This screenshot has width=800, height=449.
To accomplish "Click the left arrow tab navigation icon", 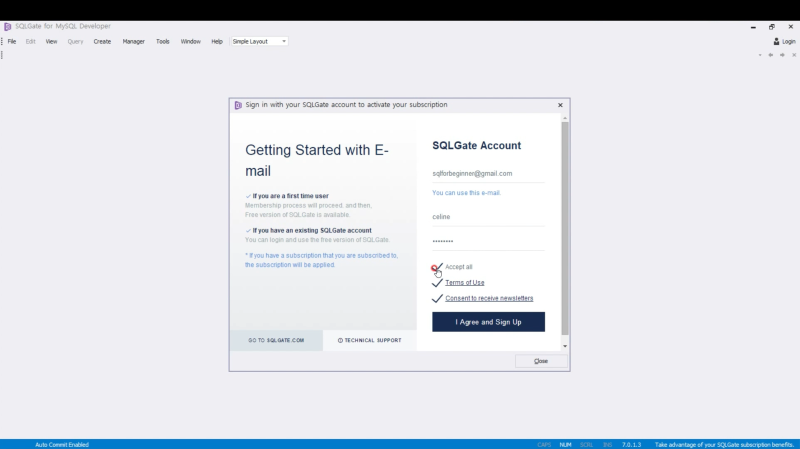I will coord(771,55).
